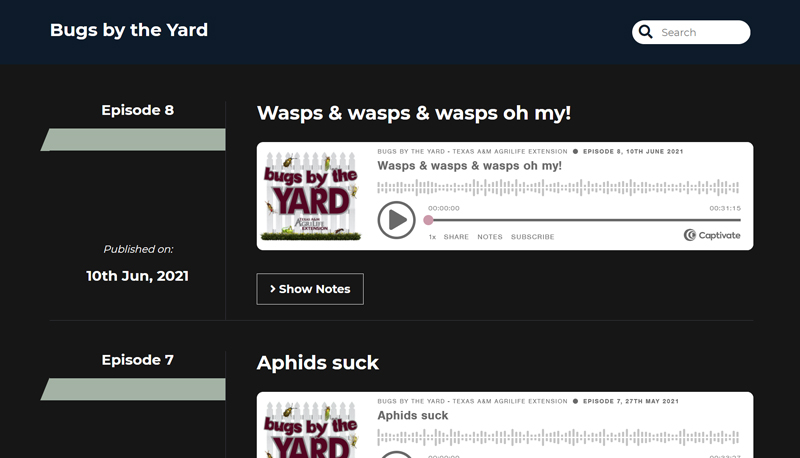Click the 'Episode 7' sidebar label
This screenshot has height=458, width=800.
tap(138, 360)
